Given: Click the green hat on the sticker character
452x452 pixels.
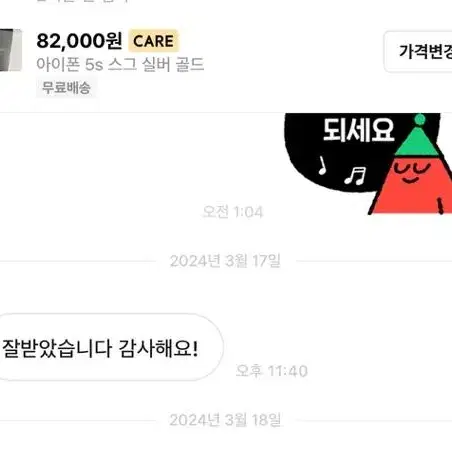Looking at the screenshot, I should tap(417, 140).
